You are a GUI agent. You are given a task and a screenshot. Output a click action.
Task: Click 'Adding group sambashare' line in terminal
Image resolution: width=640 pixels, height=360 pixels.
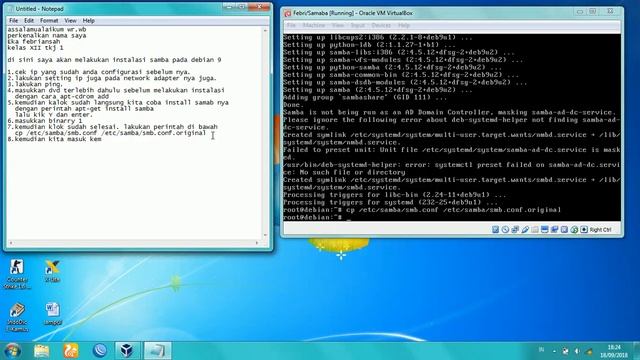click(364, 98)
